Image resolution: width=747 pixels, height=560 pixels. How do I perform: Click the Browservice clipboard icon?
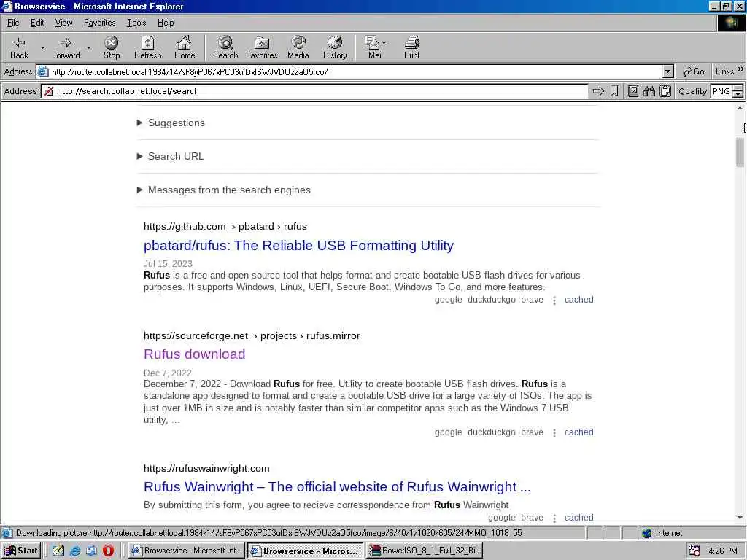[x=665, y=91]
